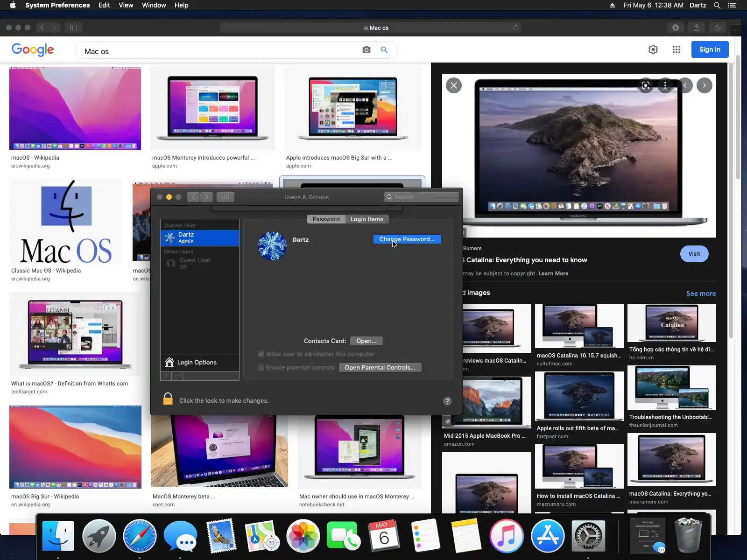Click Open Parental Controls button
Viewport: 747px width, 560px height.
pos(380,367)
